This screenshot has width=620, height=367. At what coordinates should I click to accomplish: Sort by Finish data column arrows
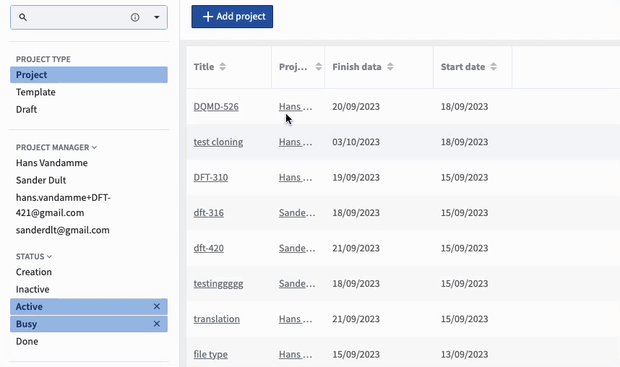(x=390, y=67)
